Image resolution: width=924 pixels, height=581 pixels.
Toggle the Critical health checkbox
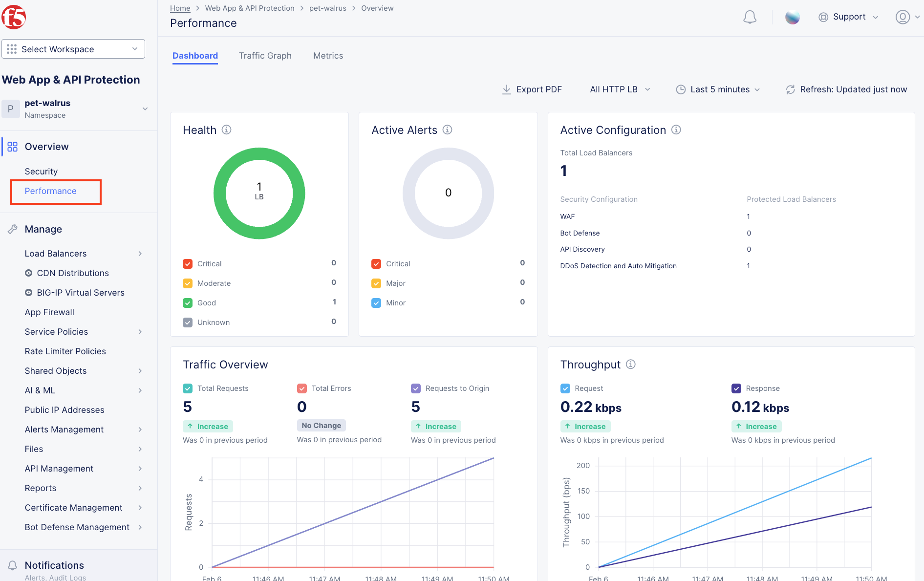pyautogui.click(x=188, y=264)
